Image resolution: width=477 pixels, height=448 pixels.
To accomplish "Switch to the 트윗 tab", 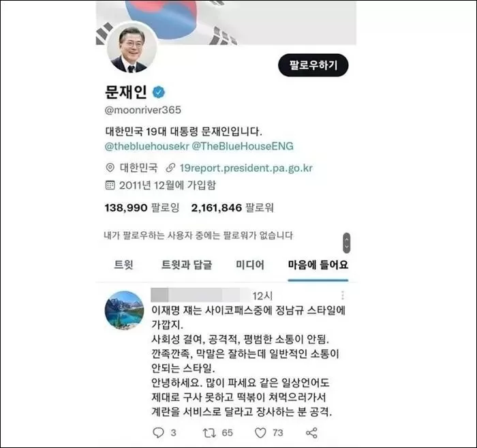I will tap(123, 264).
